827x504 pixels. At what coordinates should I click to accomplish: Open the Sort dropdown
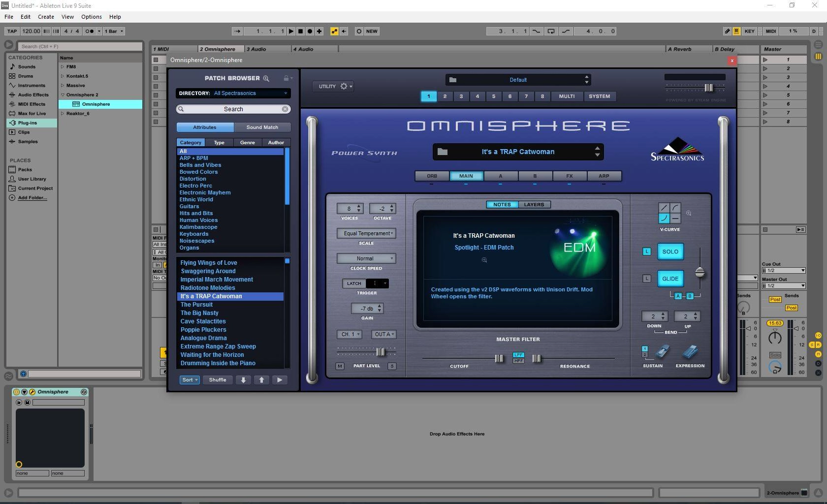[190, 380]
